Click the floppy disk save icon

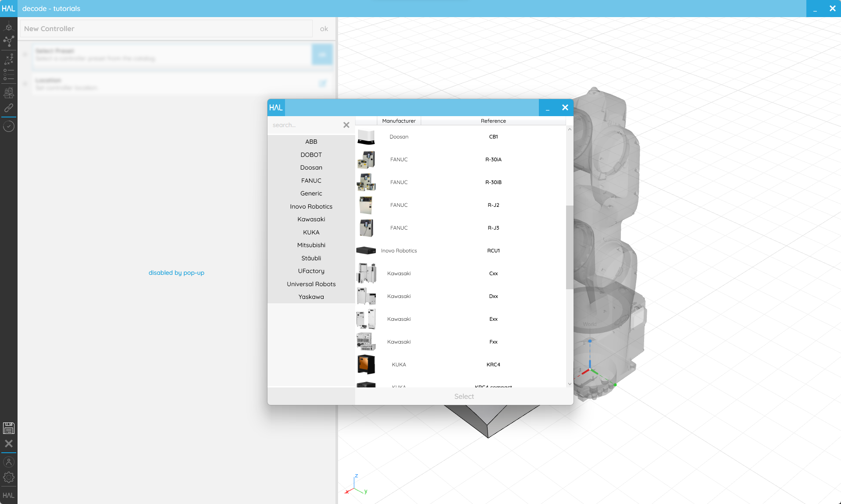click(9, 428)
